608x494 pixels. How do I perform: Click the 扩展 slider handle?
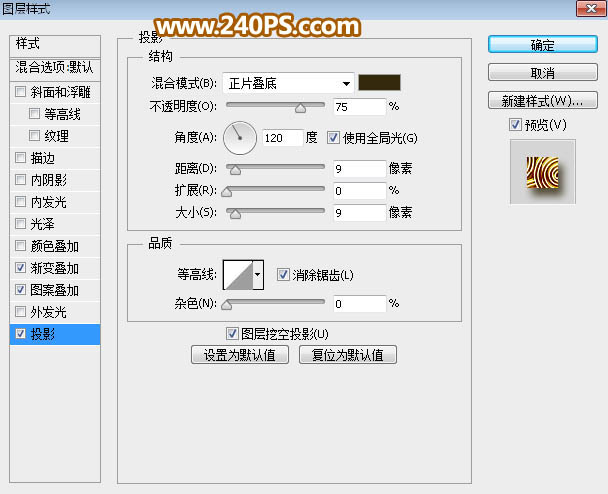(226, 192)
